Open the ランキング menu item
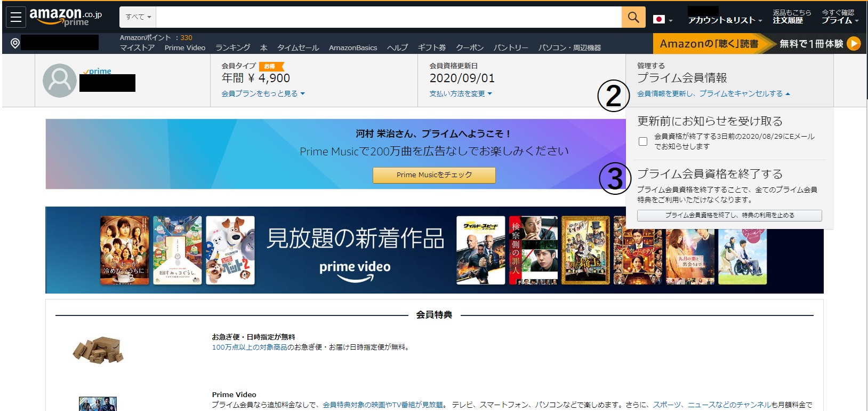 point(232,48)
